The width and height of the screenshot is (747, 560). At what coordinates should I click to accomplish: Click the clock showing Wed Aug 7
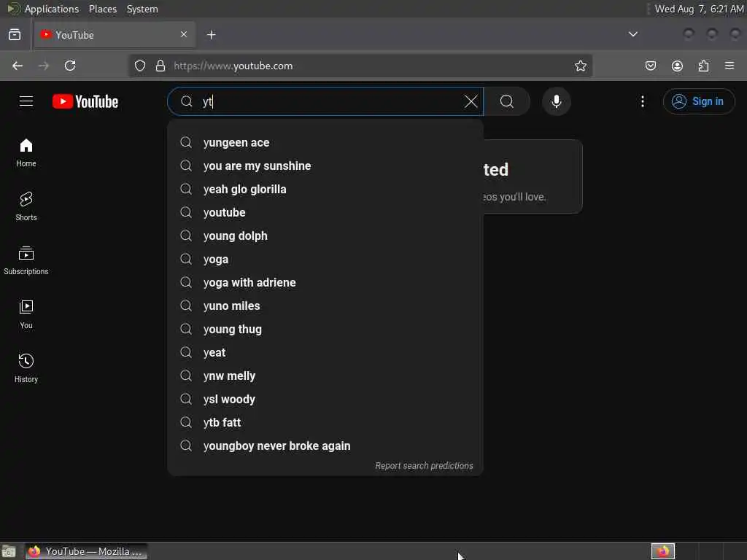(699, 9)
